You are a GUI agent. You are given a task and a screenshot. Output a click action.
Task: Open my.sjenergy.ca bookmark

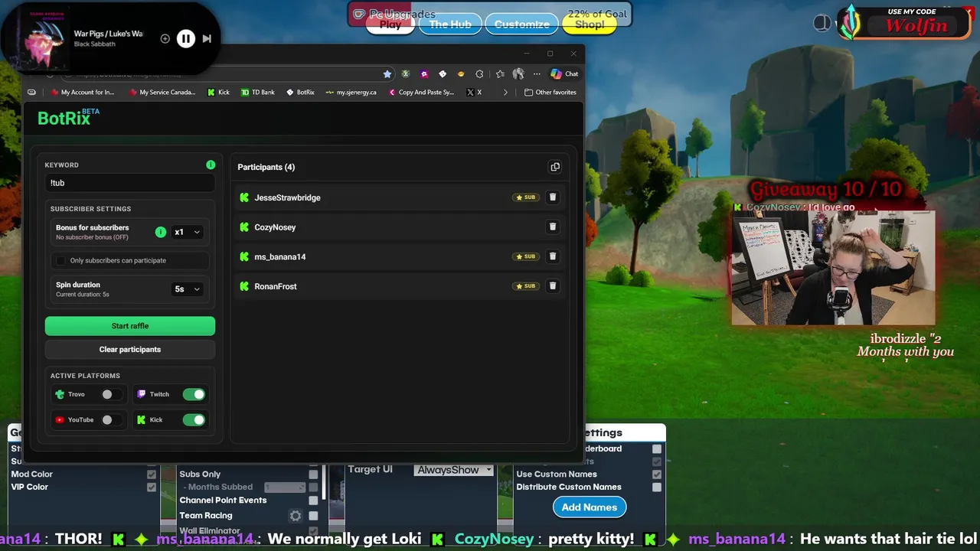coord(351,92)
